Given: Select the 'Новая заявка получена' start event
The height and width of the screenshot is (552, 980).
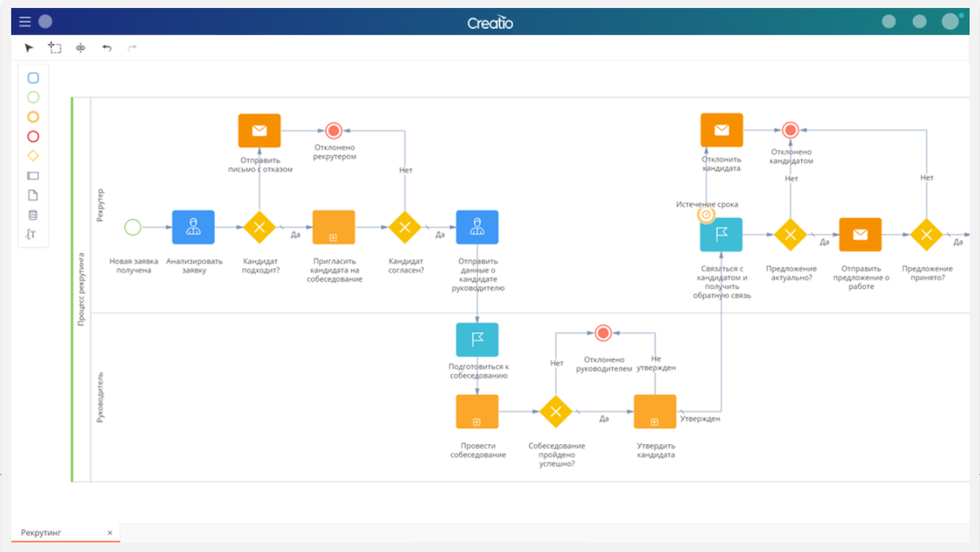Looking at the screenshot, I should [133, 227].
